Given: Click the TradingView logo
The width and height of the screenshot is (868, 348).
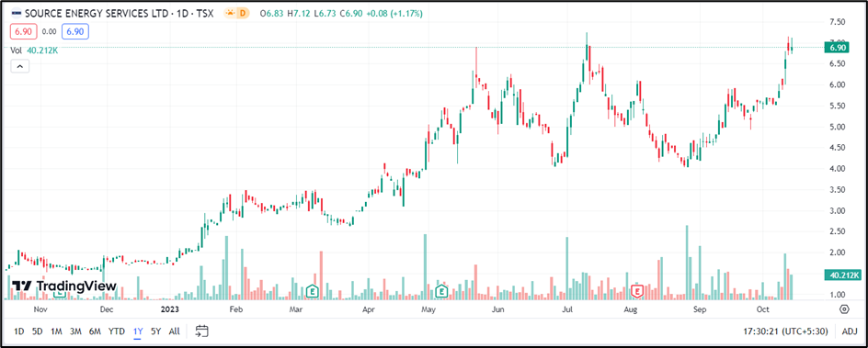Looking at the screenshot, I should [64, 286].
